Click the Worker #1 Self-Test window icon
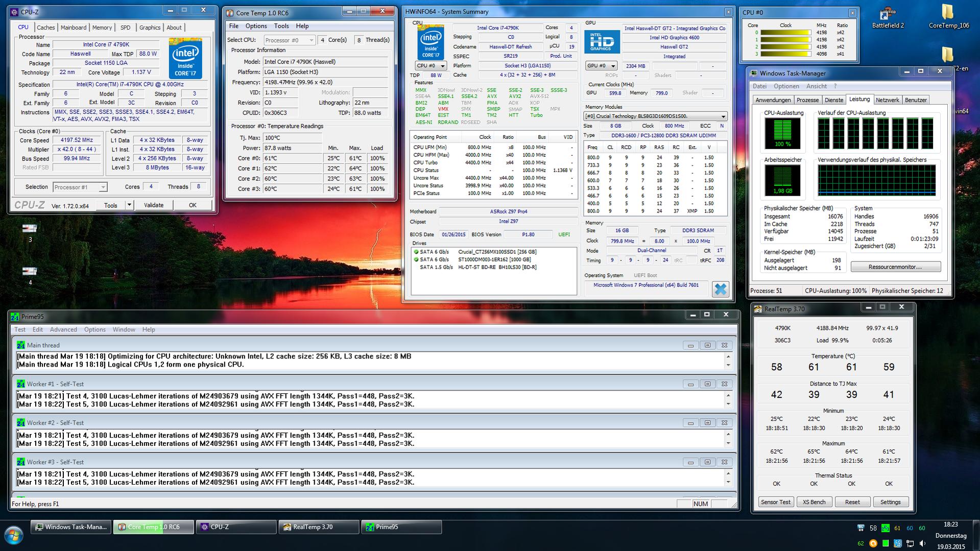 (20, 384)
